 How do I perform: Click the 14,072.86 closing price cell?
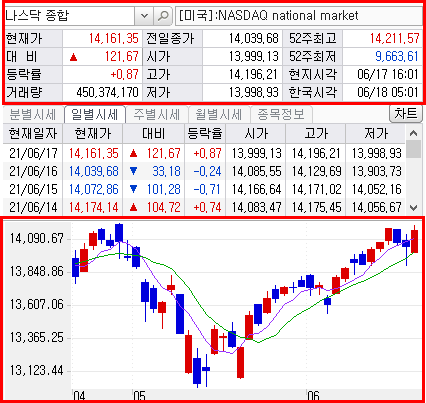94,189
